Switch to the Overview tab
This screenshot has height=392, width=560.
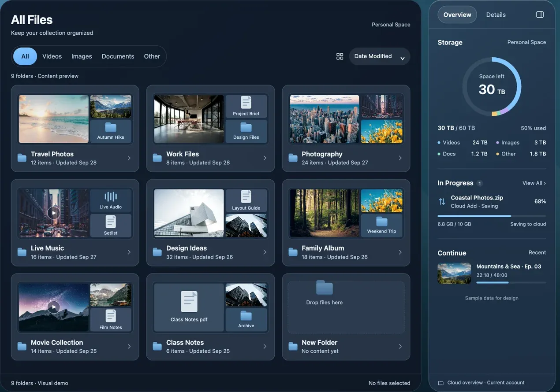point(457,15)
